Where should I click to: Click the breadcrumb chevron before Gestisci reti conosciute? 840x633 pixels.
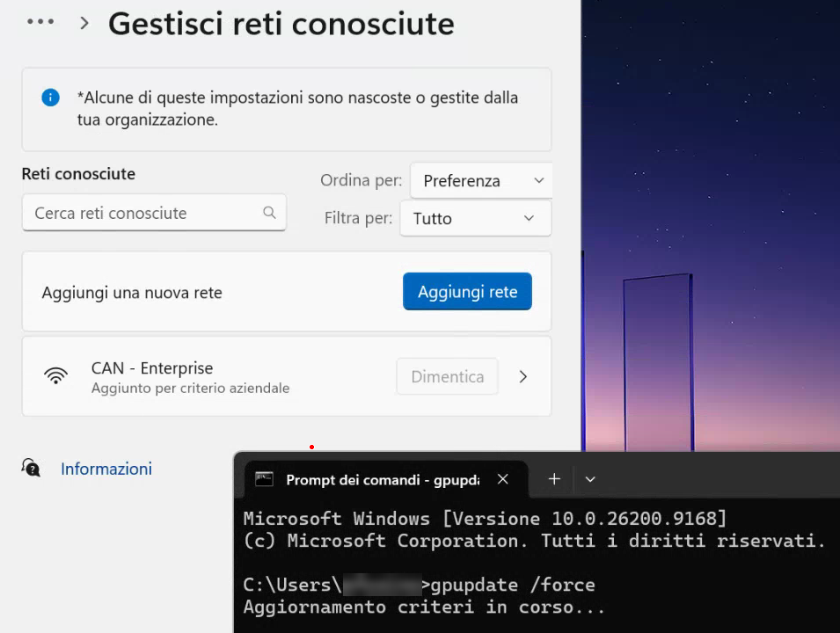[x=84, y=23]
